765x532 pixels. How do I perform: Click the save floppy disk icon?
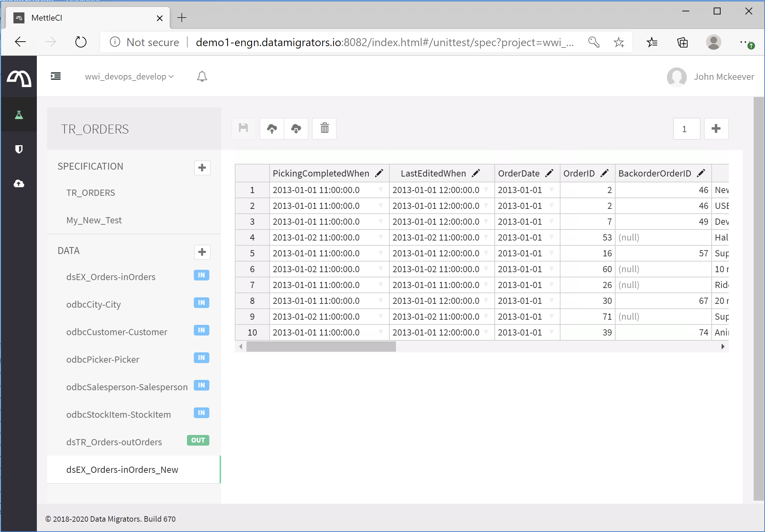coord(243,129)
